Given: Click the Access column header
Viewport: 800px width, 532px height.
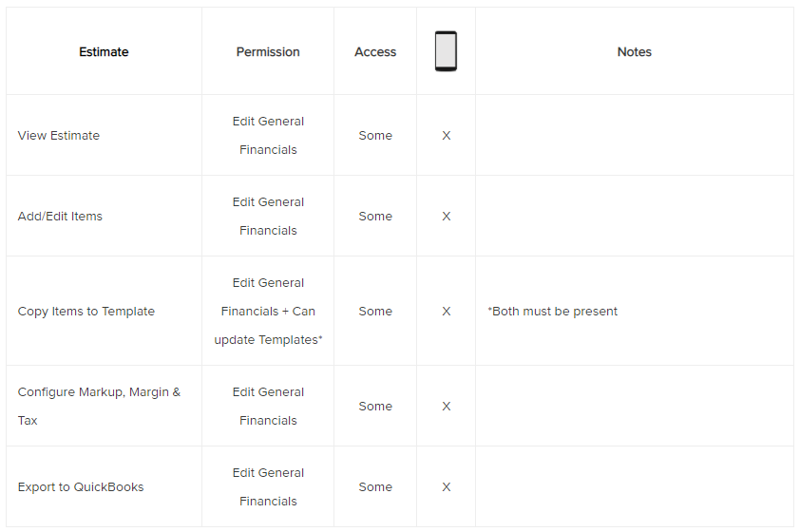Looking at the screenshot, I should coord(375,52).
